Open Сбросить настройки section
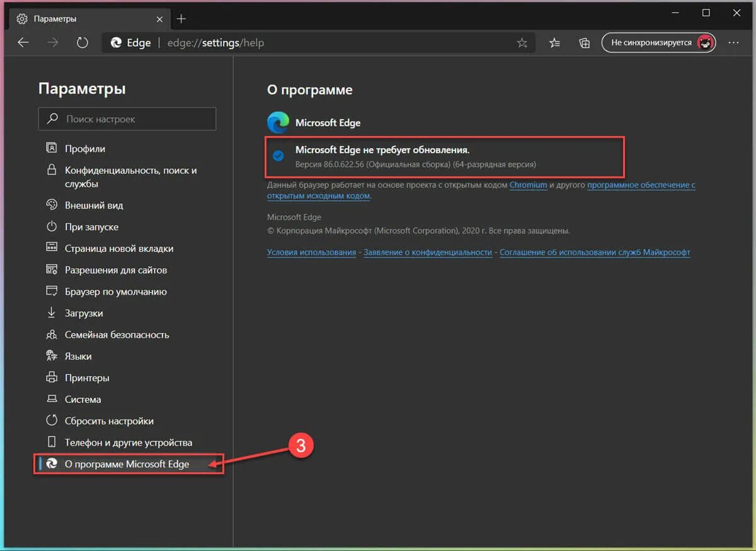Viewport: 756px width, 551px height. (109, 421)
